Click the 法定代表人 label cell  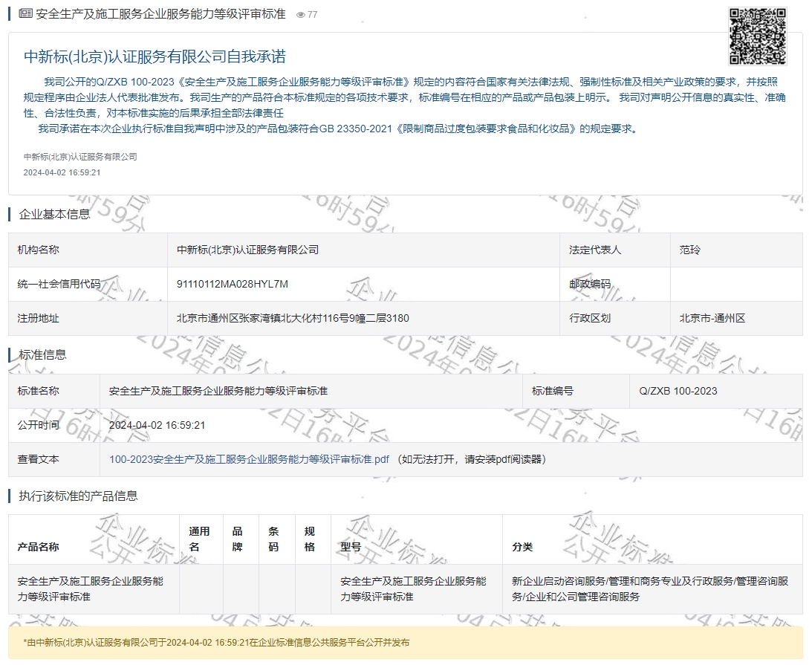click(615, 250)
